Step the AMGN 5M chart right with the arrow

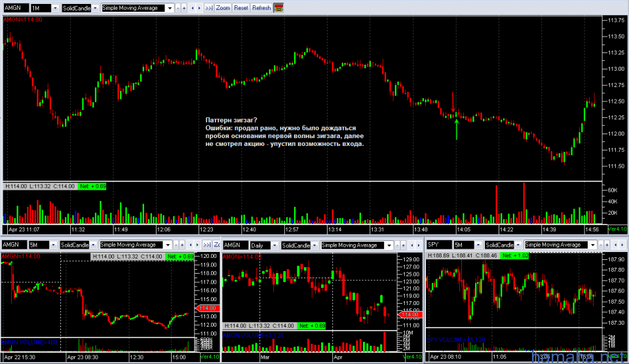197,245
